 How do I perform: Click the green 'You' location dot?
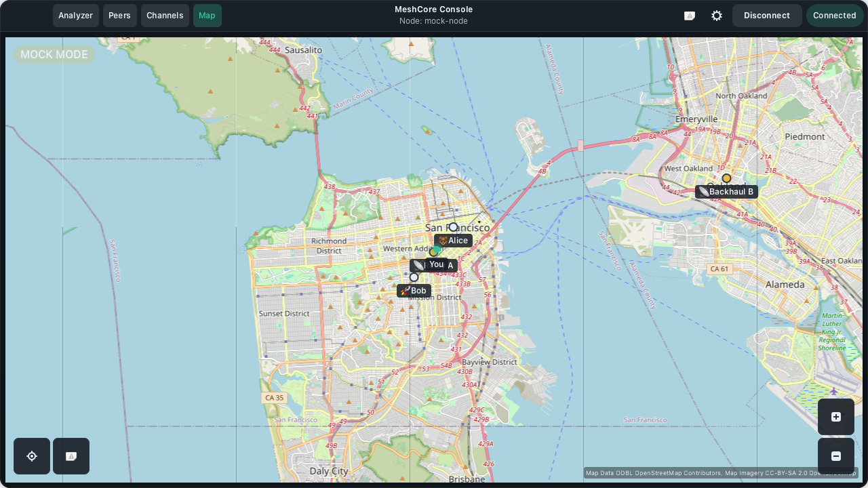[437, 249]
